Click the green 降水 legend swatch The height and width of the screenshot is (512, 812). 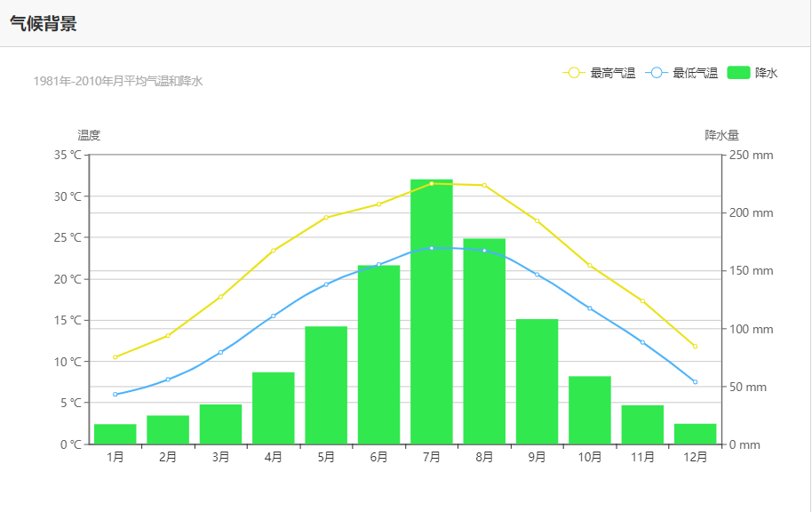pos(738,73)
